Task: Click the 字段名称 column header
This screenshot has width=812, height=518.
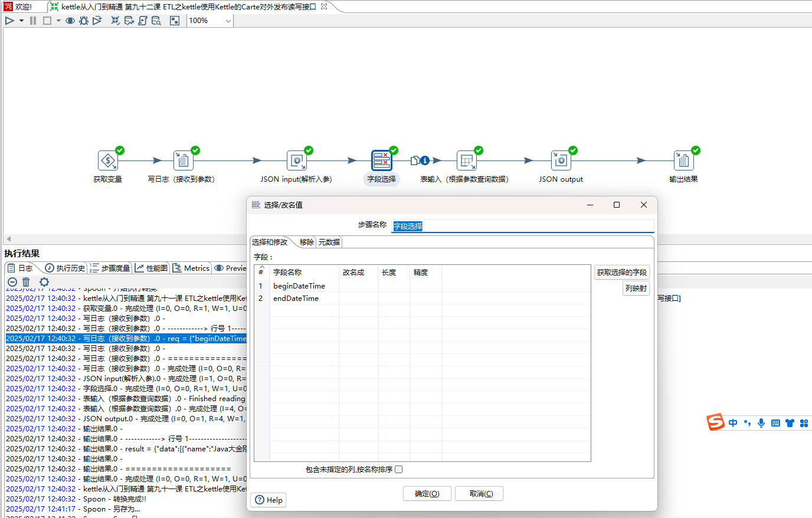Action: (304, 273)
